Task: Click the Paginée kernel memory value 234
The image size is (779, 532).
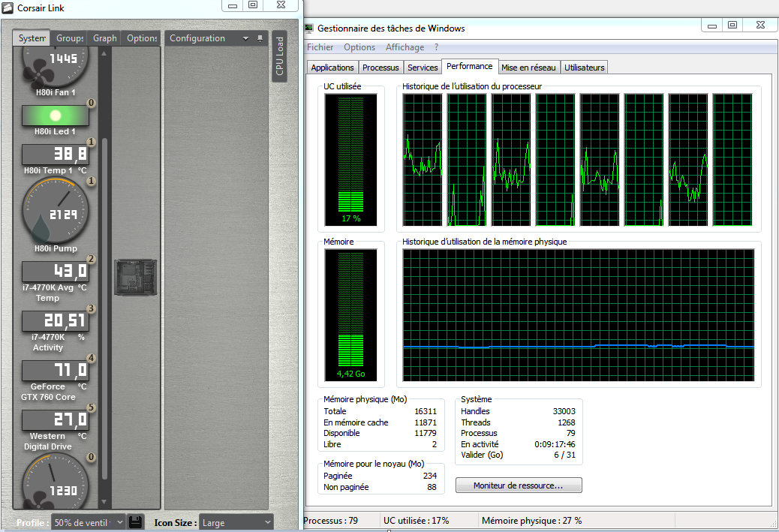Action: coord(430,476)
